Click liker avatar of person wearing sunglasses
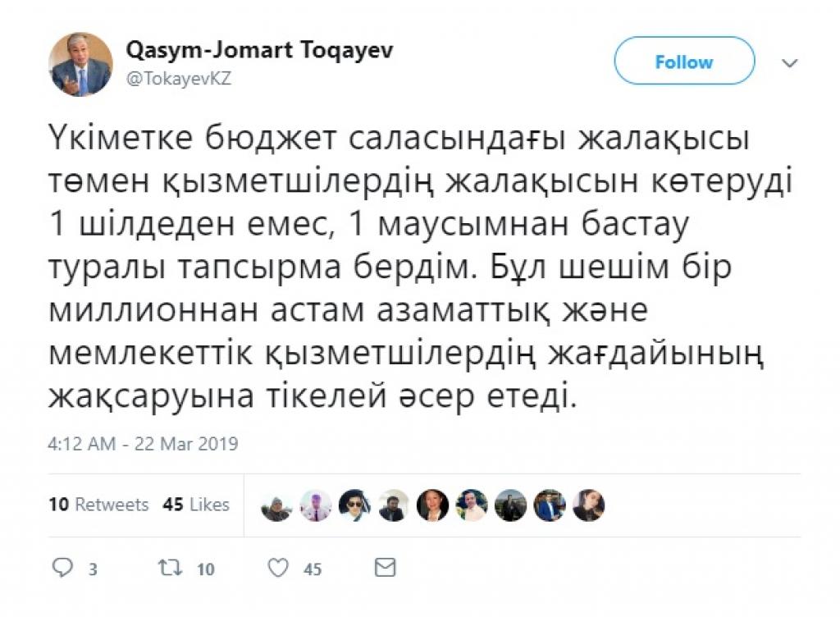The height and width of the screenshot is (617, 840). tap(354, 505)
